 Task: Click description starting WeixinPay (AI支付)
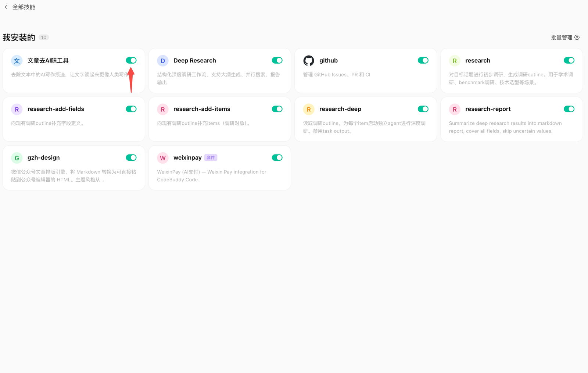tap(212, 176)
